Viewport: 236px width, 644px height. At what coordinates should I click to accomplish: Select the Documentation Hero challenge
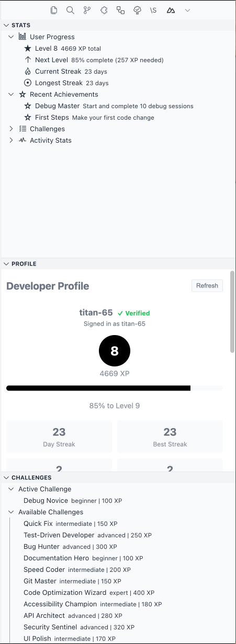(118, 558)
